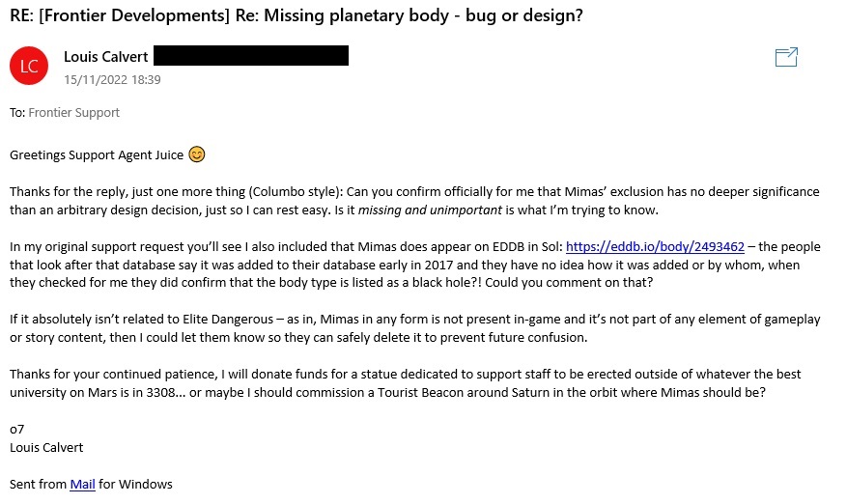The width and height of the screenshot is (847, 504).
Task: Click 'Columbo style' phrase in first paragraph
Action: [295, 192]
